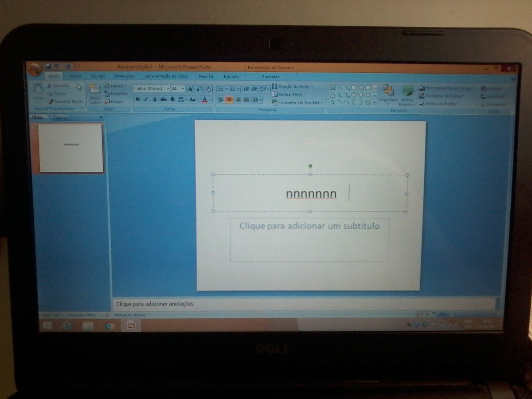Switch to the Design tab
This screenshot has width=532, height=399.
[x=98, y=76]
